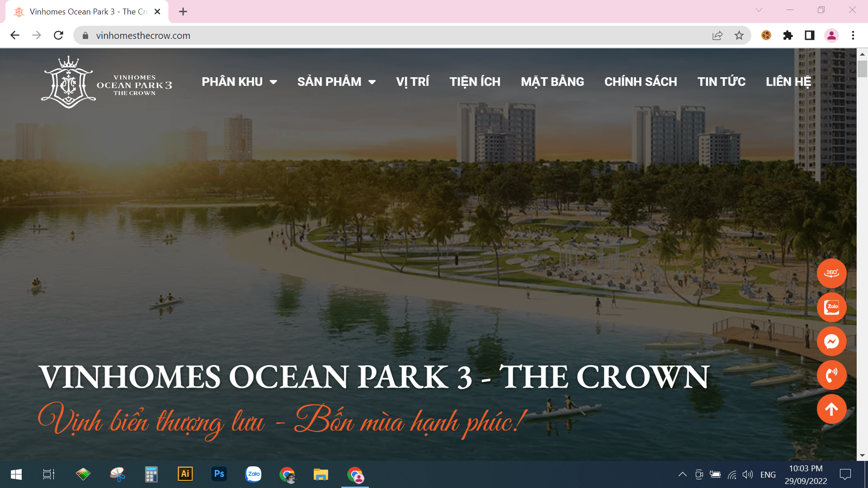Image resolution: width=868 pixels, height=488 pixels.
Task: Open Photoshop from the taskbar
Action: [219, 474]
